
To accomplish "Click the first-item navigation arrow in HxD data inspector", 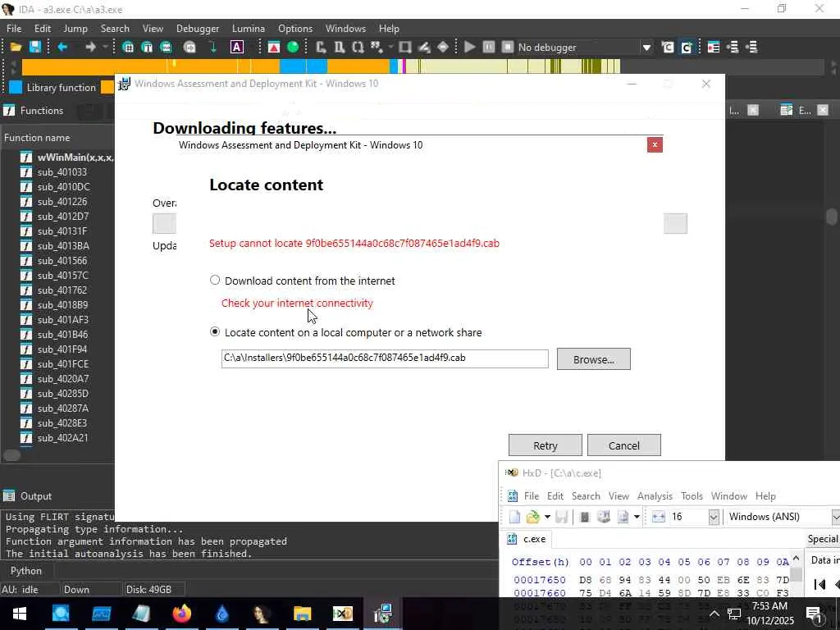I will coord(819,584).
